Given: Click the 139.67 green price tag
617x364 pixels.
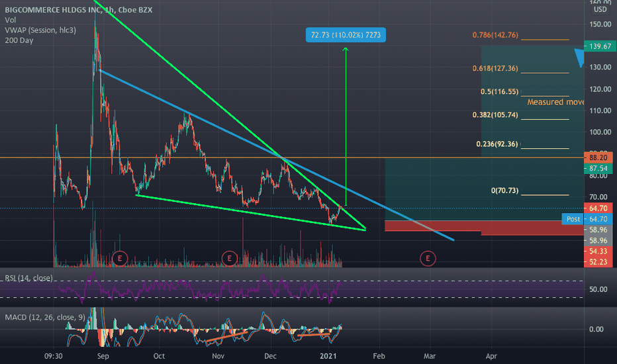Looking at the screenshot, I should (600, 46).
